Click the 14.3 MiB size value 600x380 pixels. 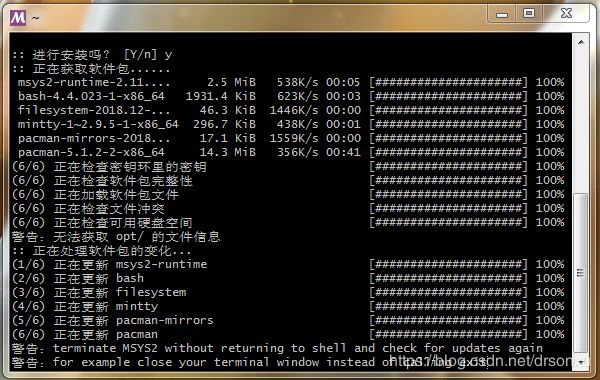point(228,152)
